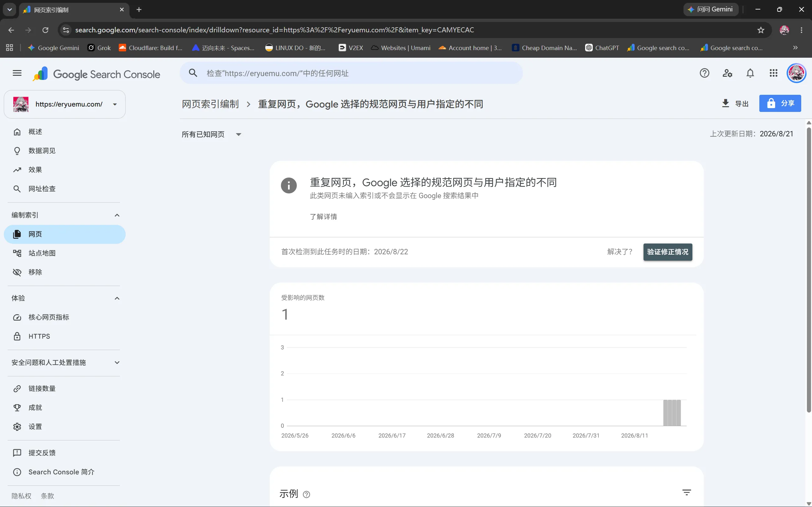Open 成就 in the sidebar

click(x=65, y=408)
